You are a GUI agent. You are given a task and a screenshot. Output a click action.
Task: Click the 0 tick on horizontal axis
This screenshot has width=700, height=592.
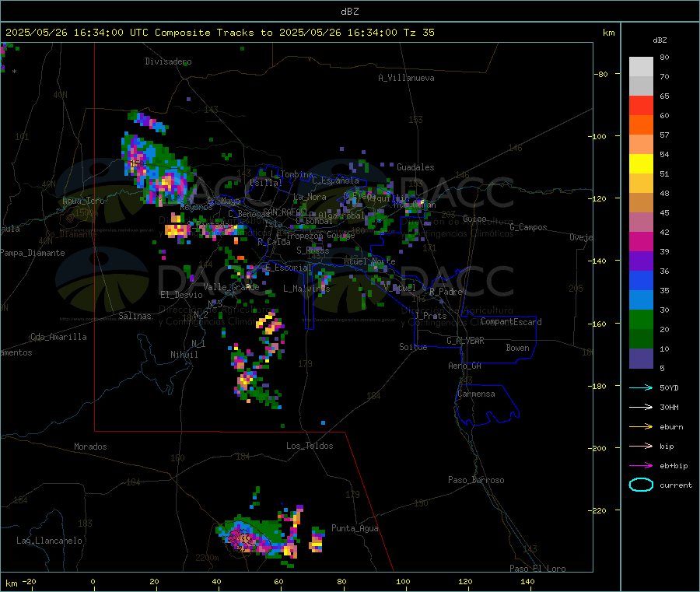93,581
